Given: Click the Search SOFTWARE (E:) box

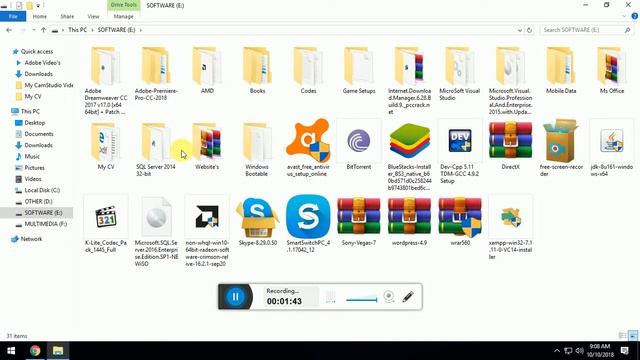Looking at the screenshot, I should (586, 30).
